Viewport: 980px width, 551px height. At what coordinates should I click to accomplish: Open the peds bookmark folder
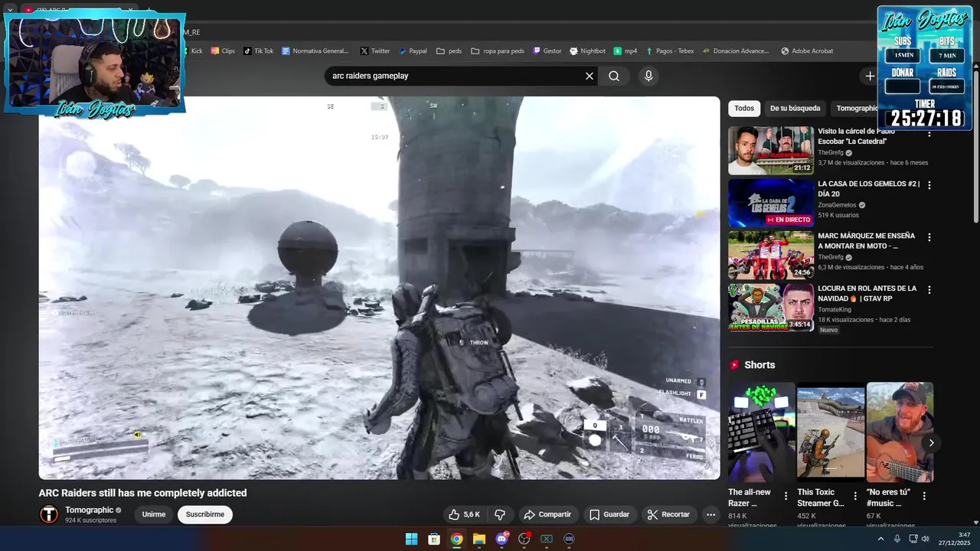pos(449,51)
